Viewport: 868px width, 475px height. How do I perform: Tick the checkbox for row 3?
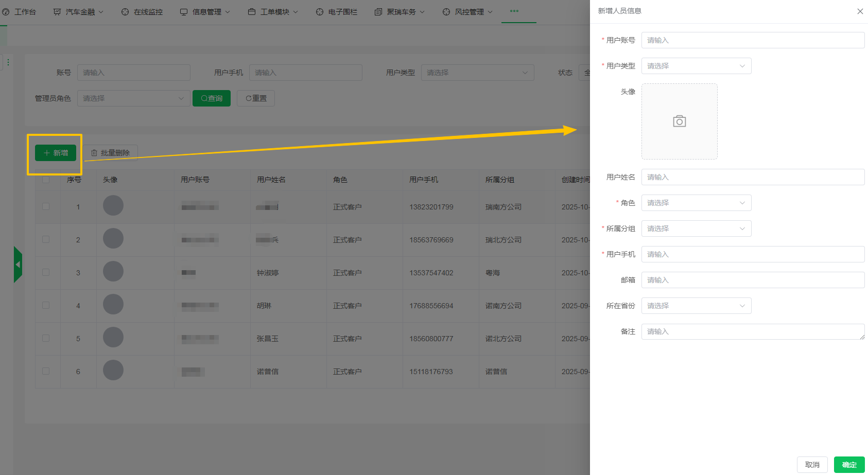46,272
